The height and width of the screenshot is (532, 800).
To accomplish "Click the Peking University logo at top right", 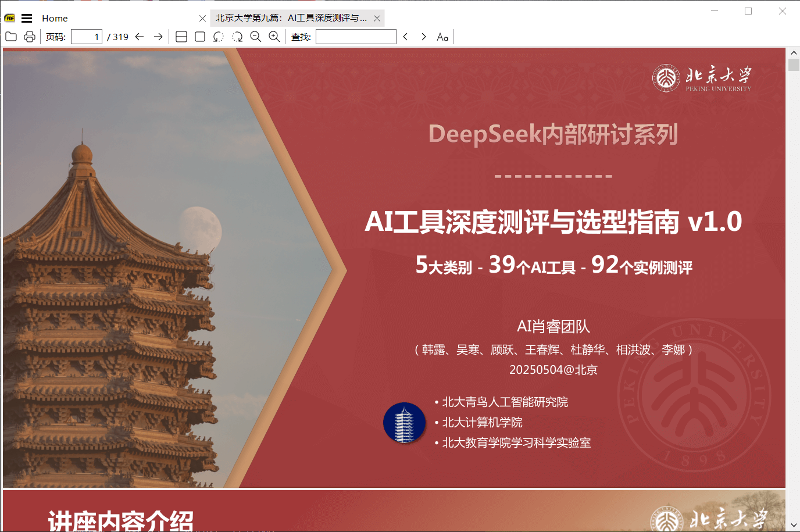I will tap(702, 78).
